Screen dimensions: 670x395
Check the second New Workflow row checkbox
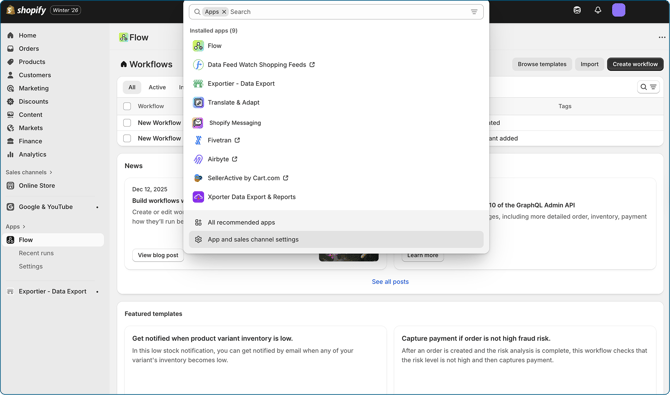(127, 139)
